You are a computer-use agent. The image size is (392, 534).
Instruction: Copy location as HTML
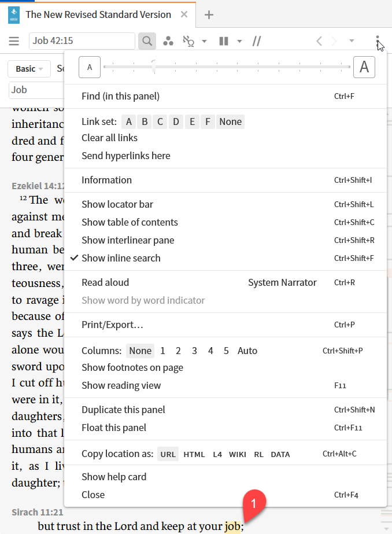click(x=194, y=454)
